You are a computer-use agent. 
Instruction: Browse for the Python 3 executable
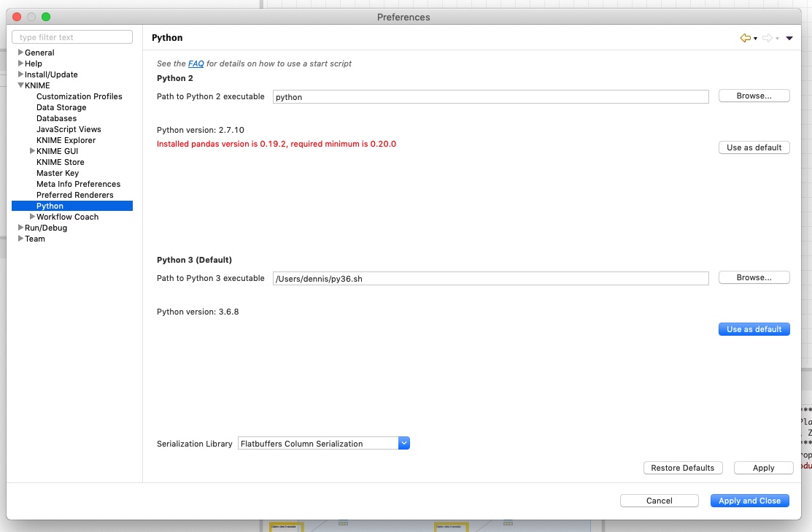(x=754, y=277)
